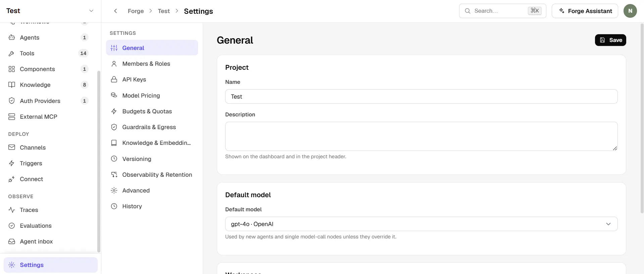The image size is (644, 274).
Task: Click the Agents robot icon in sidebar
Action: (12, 38)
